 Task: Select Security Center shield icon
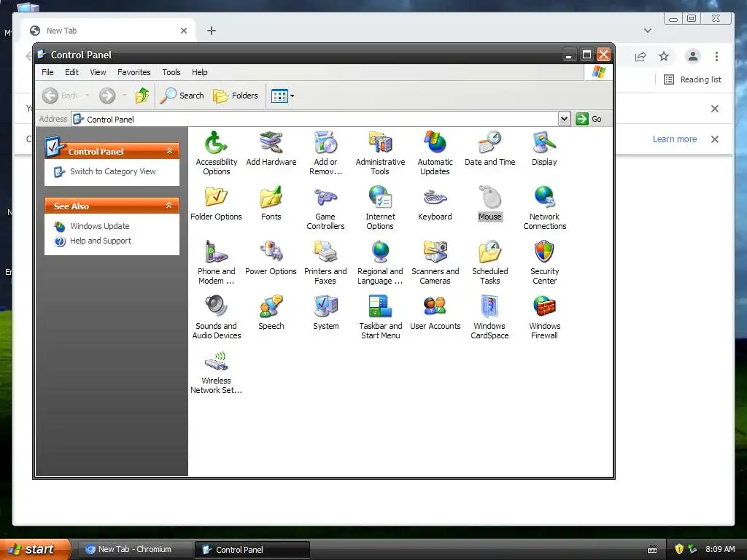click(x=544, y=252)
